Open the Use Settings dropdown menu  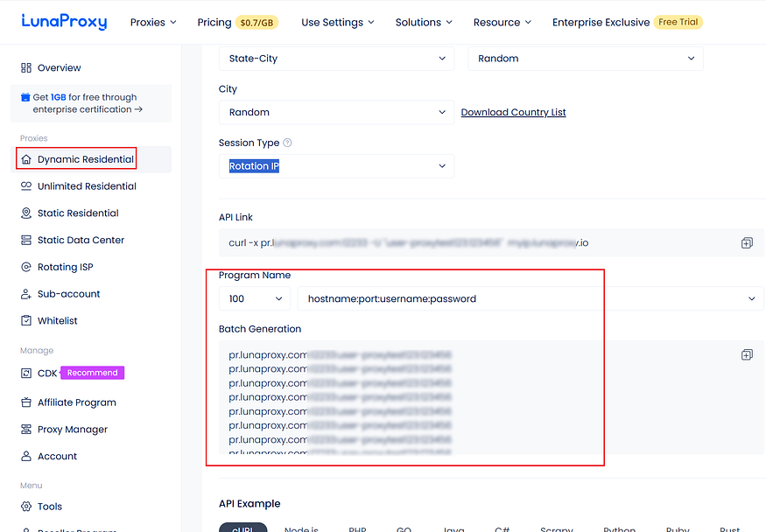[x=338, y=23]
